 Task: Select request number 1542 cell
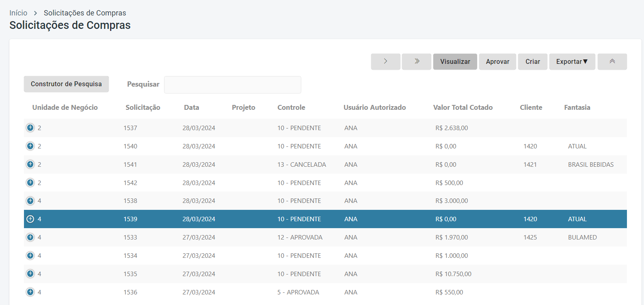130,183
